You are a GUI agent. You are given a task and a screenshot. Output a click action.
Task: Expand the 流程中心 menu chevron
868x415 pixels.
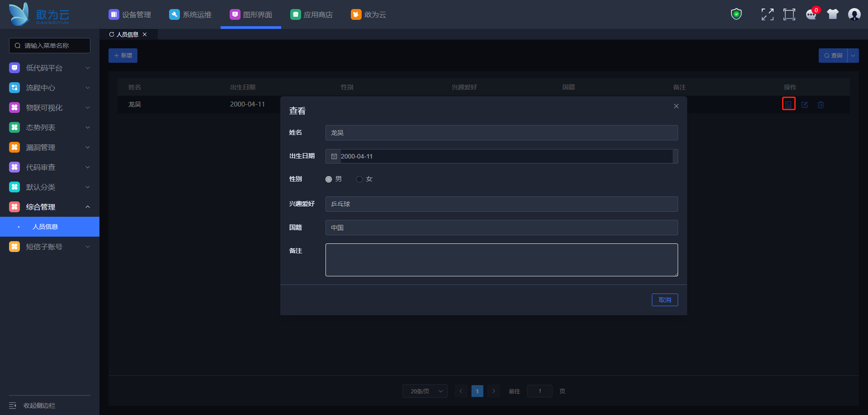coord(88,88)
